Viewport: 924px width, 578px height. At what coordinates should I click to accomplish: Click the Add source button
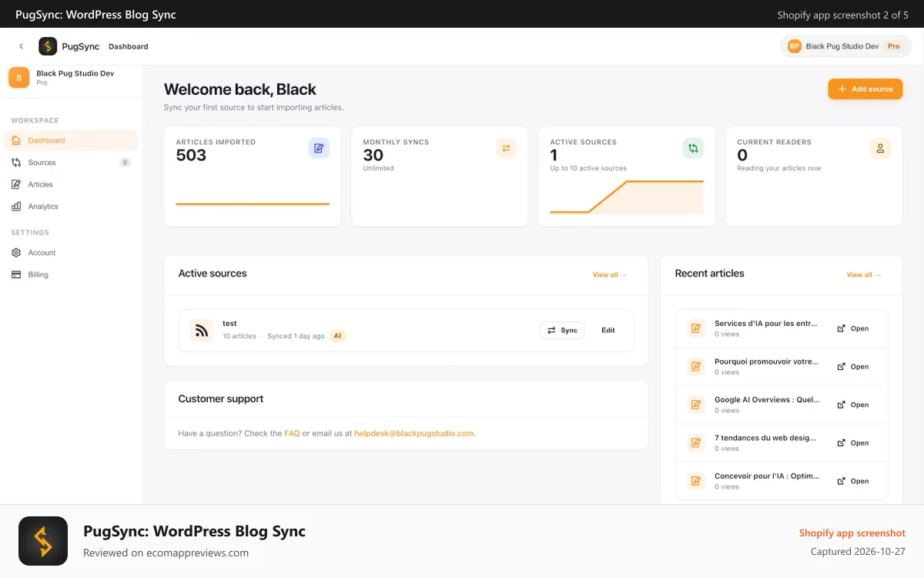tap(865, 89)
